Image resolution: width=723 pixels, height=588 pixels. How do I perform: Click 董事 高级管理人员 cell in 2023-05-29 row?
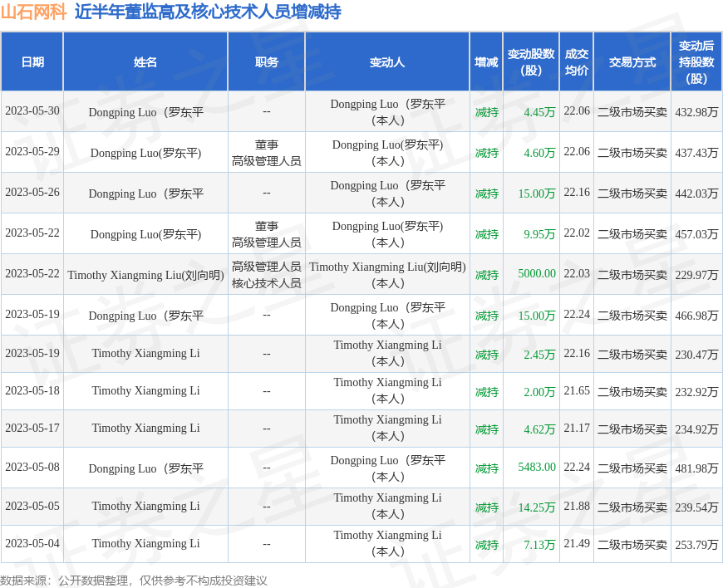tap(267, 153)
